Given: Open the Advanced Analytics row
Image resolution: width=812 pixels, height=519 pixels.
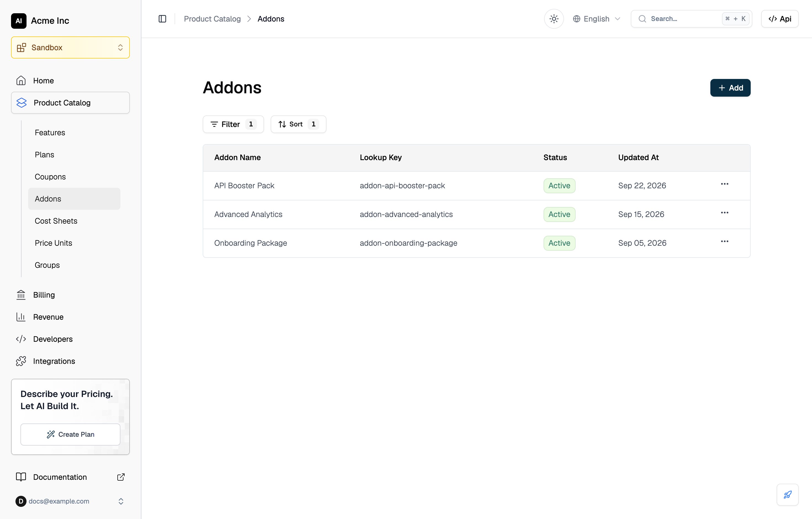Looking at the screenshot, I should pyautogui.click(x=476, y=215).
